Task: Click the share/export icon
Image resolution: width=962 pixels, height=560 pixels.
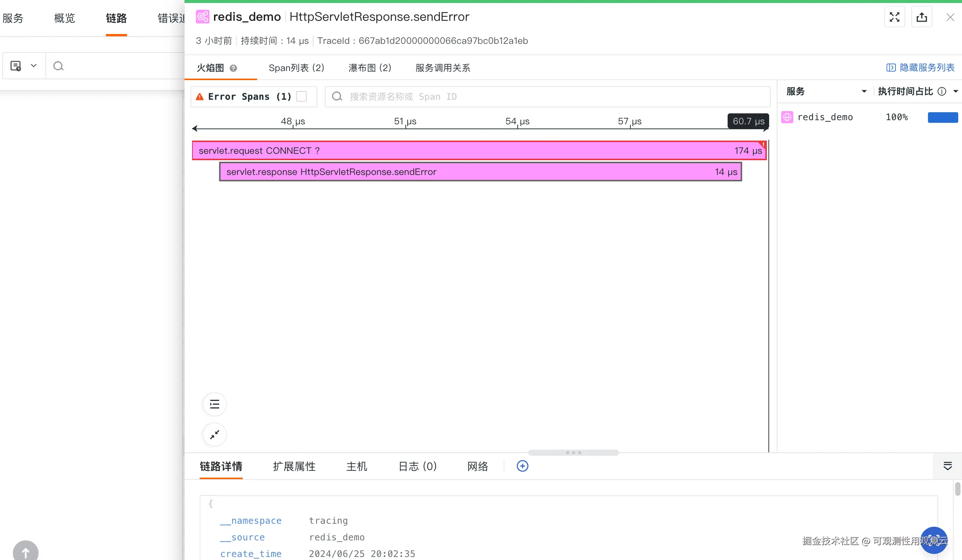Action: point(922,17)
